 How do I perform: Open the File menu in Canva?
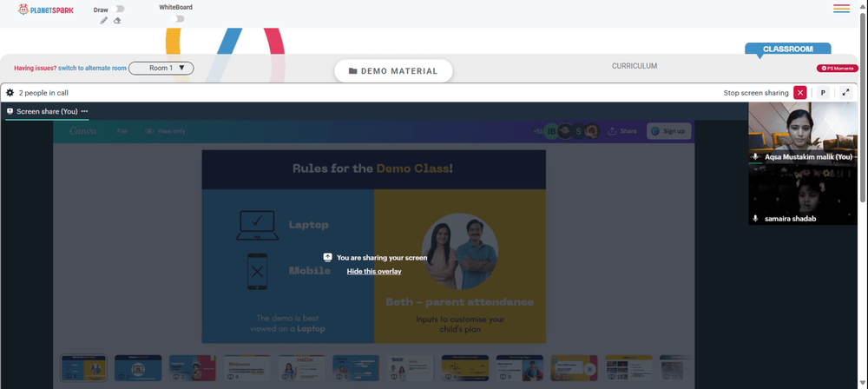pos(122,131)
